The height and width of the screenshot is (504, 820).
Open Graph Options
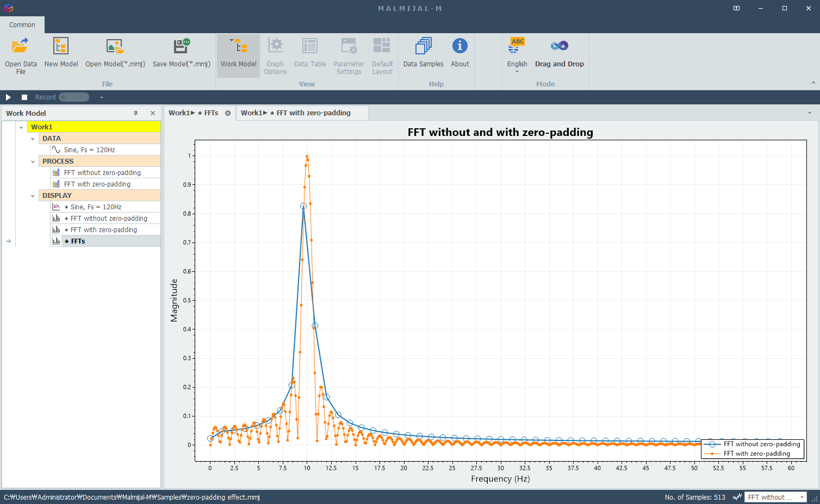point(275,55)
